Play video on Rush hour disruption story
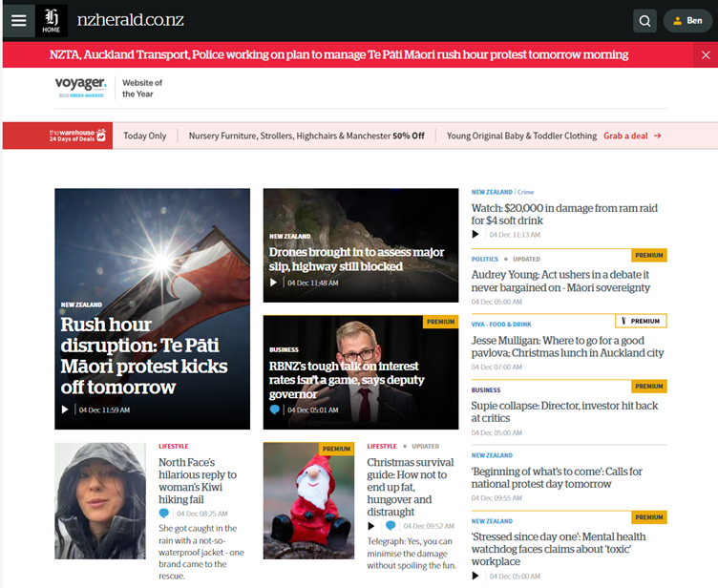 [x=65, y=409]
